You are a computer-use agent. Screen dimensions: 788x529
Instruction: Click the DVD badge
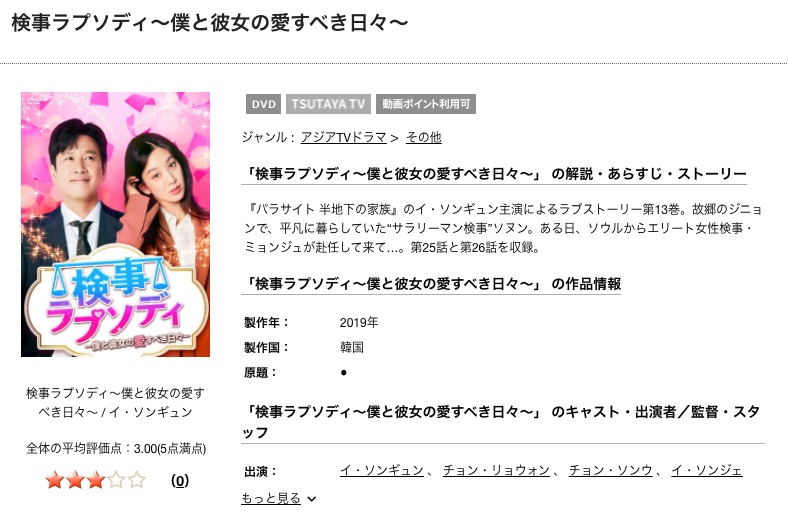click(263, 104)
